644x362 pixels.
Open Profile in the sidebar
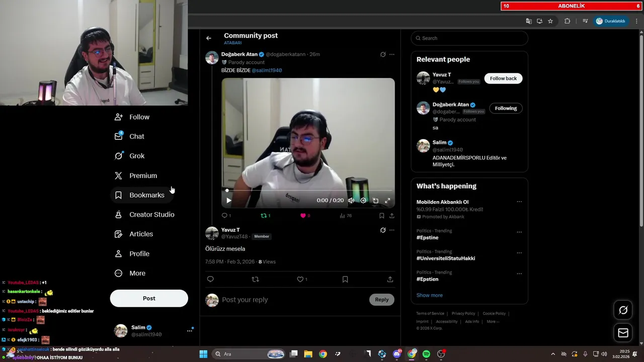(132, 254)
